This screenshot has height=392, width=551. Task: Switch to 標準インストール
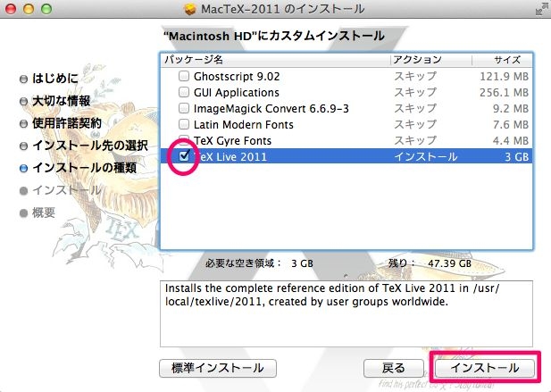tap(218, 368)
